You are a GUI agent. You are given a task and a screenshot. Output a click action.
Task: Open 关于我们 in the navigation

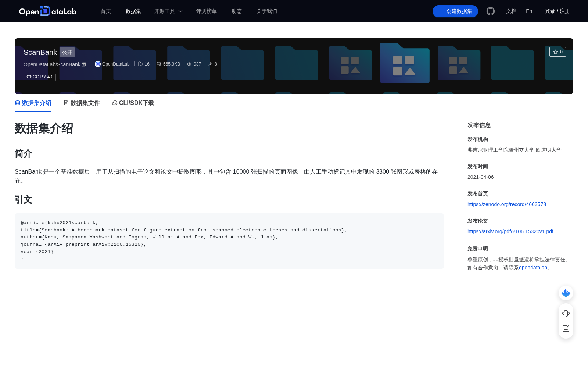point(267,11)
